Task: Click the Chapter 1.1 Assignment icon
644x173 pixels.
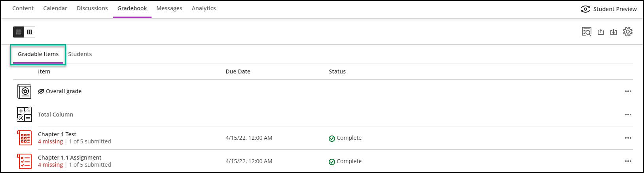Action: (x=24, y=161)
